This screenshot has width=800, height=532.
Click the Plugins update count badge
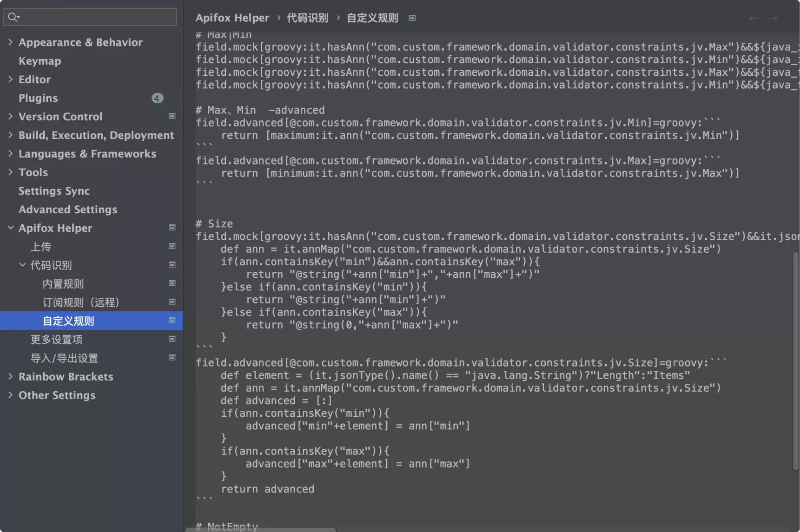coord(157,98)
